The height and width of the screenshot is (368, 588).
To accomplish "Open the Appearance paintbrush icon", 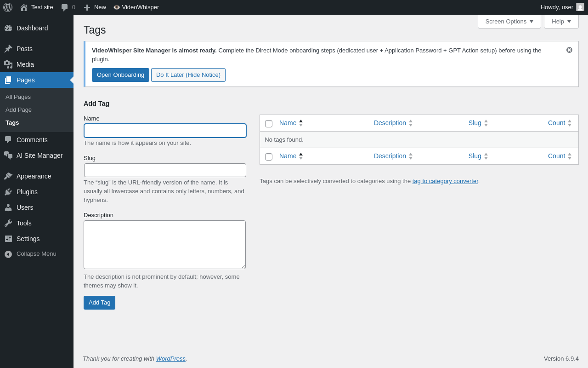I will point(8,176).
